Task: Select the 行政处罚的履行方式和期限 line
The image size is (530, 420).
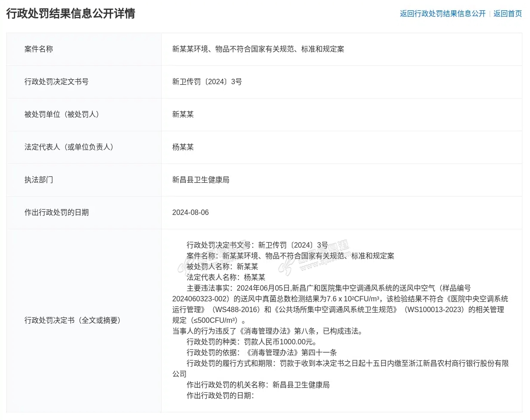Action: pos(347,364)
